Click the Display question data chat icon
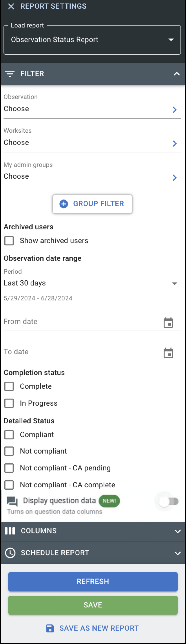Image resolution: width=186 pixels, height=644 pixels. point(12,501)
